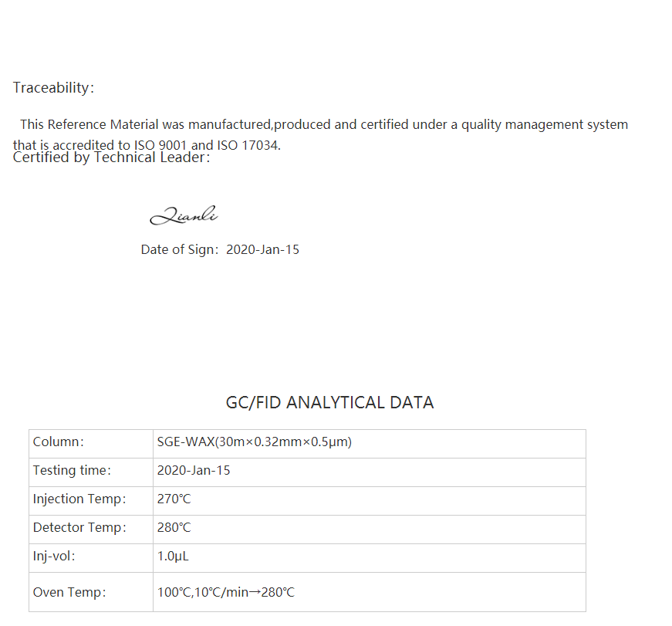
Task: Select the 'Injection Temp:' label cell
Action: pyautogui.click(x=91, y=501)
